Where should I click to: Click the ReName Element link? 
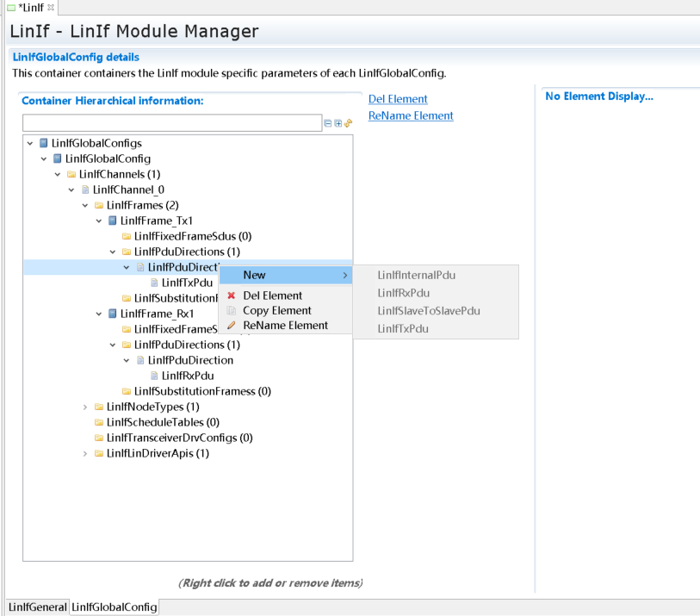point(410,115)
